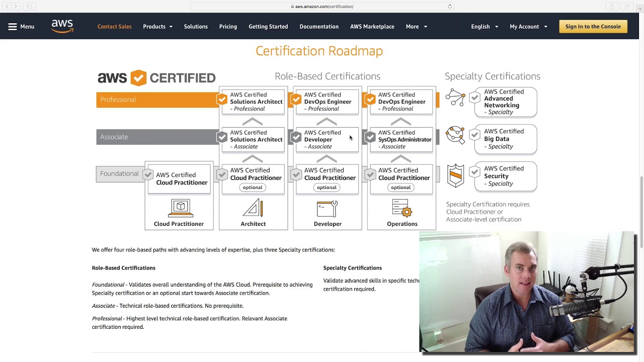
Task: Click the browser address bar
Action: coord(322,7)
